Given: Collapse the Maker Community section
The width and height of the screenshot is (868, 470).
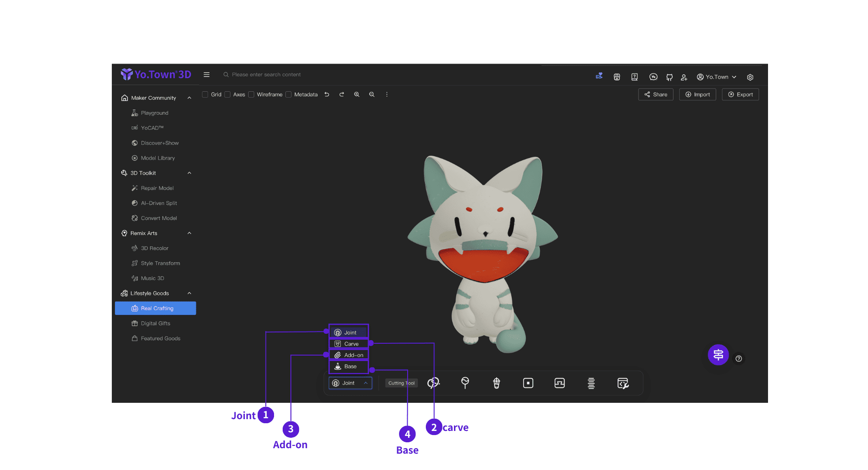Looking at the screenshot, I should tap(190, 98).
